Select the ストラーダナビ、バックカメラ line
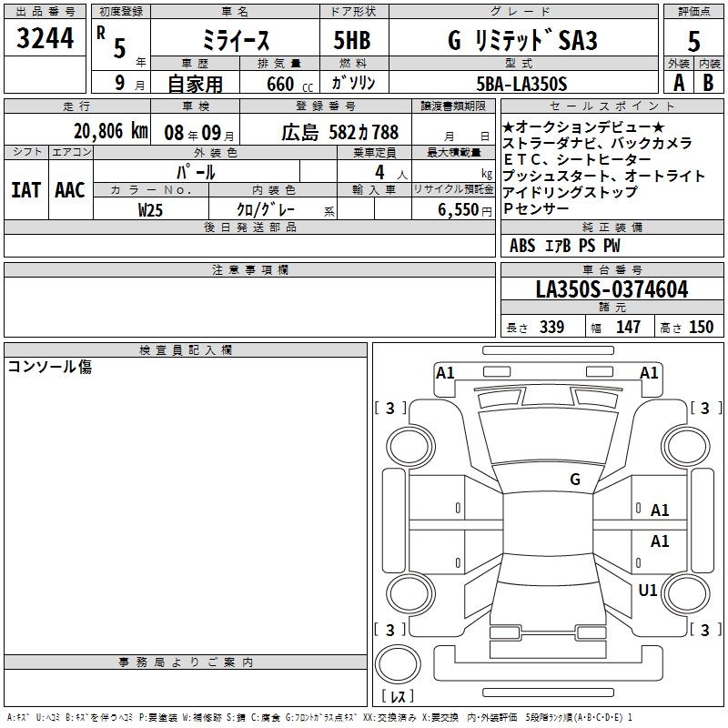Viewport: 728px width, 728px height. click(x=597, y=143)
